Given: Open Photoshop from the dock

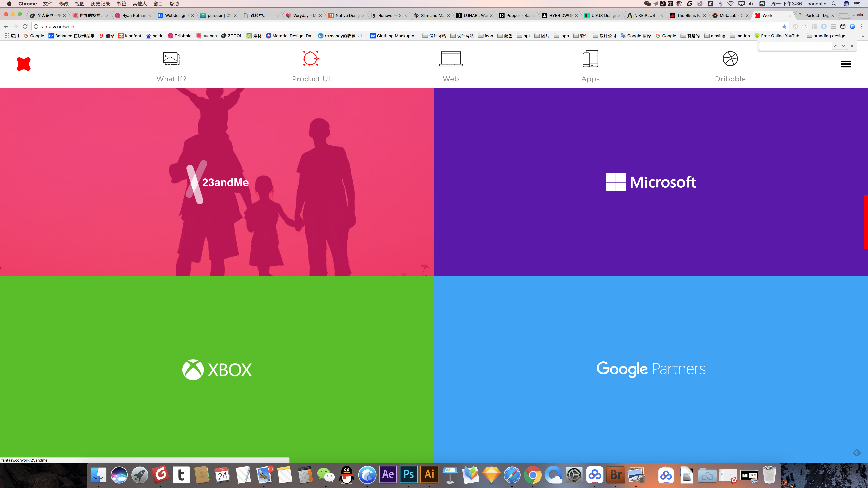Looking at the screenshot, I should click(408, 474).
